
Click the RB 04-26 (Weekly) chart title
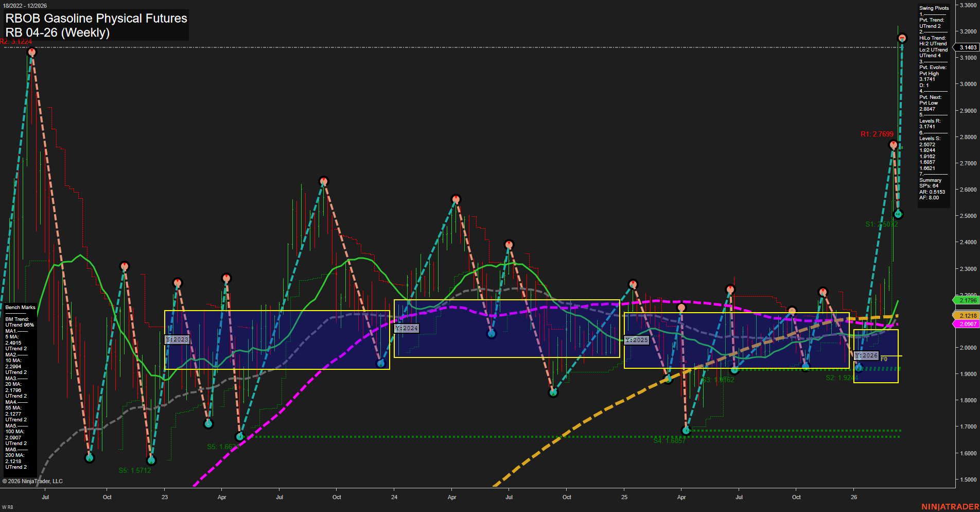coord(58,32)
